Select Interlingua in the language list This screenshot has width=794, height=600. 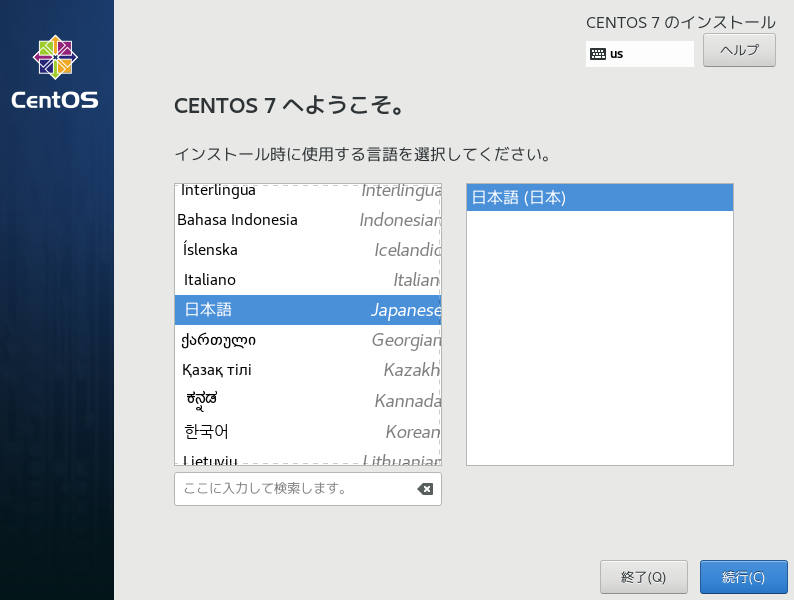click(308, 191)
